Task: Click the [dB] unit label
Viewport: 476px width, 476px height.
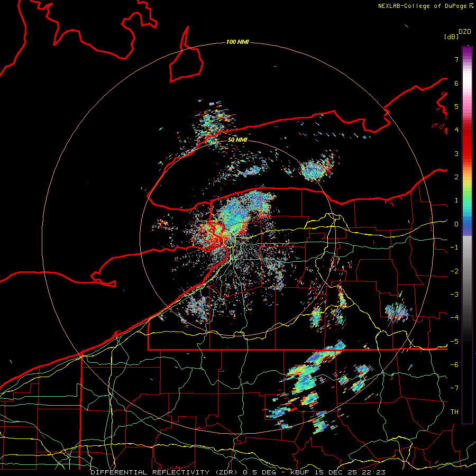Action: [452, 36]
